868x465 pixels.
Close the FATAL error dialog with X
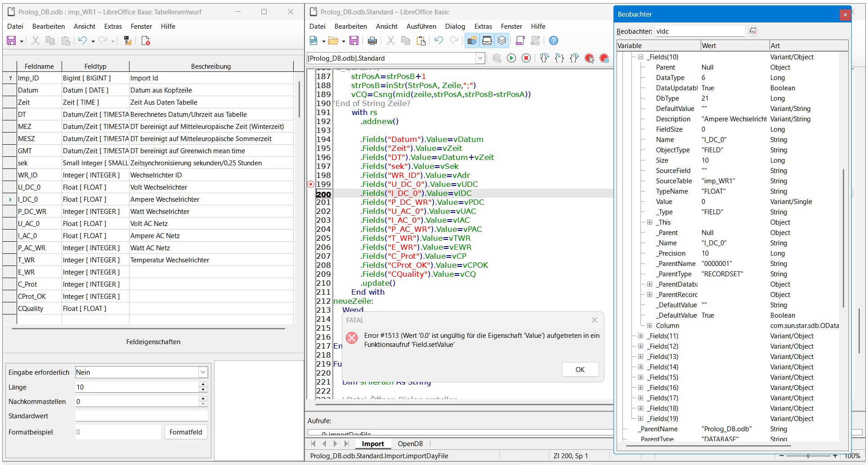[595, 320]
